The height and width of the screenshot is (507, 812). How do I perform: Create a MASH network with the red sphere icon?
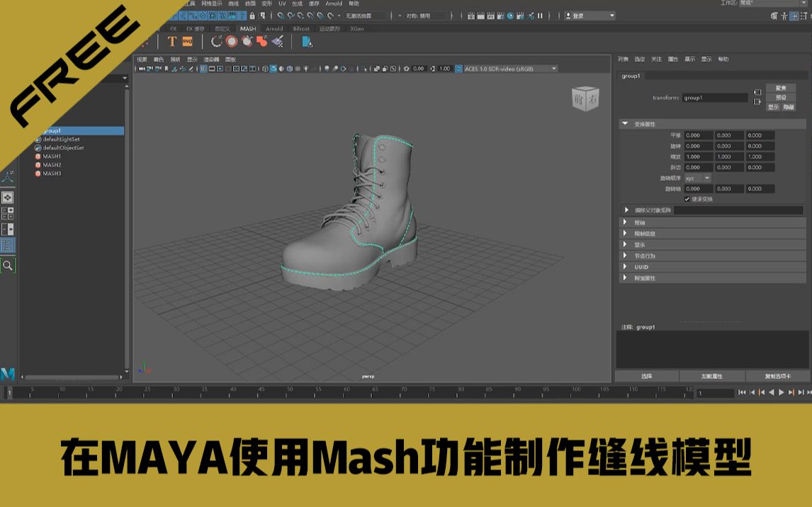tap(232, 41)
